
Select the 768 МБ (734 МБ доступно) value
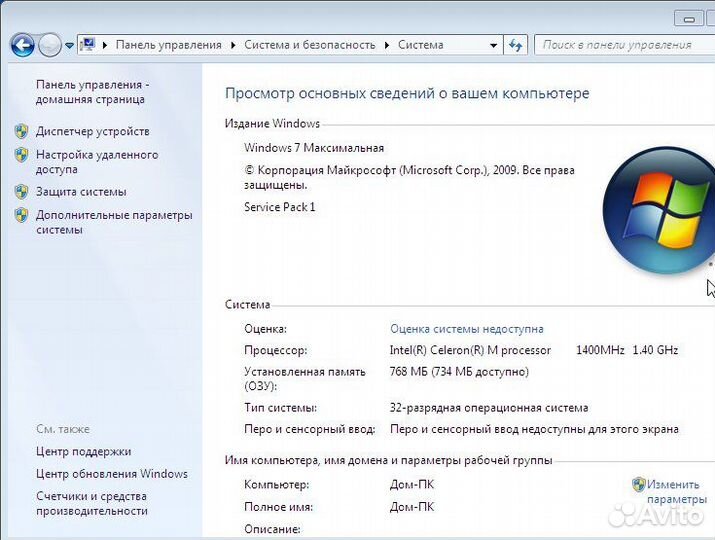point(459,372)
